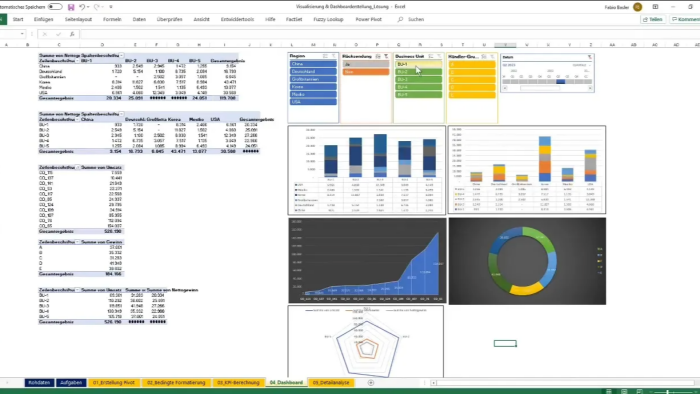Screen dimensions: 700x394
Task: Toggle multi-select icon in Region slicer
Action: click(325, 56)
